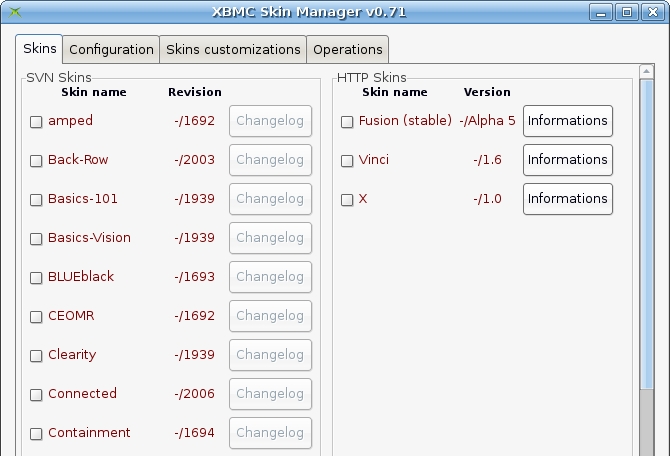Open Changelog for Clearity
Image resolution: width=670 pixels, height=456 pixels.
(x=270, y=355)
